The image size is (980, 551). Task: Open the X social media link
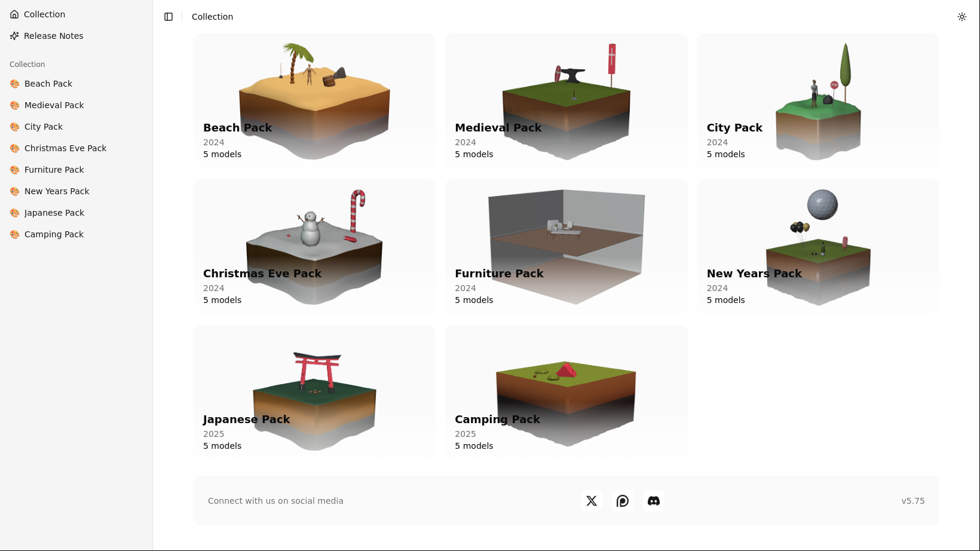592,501
